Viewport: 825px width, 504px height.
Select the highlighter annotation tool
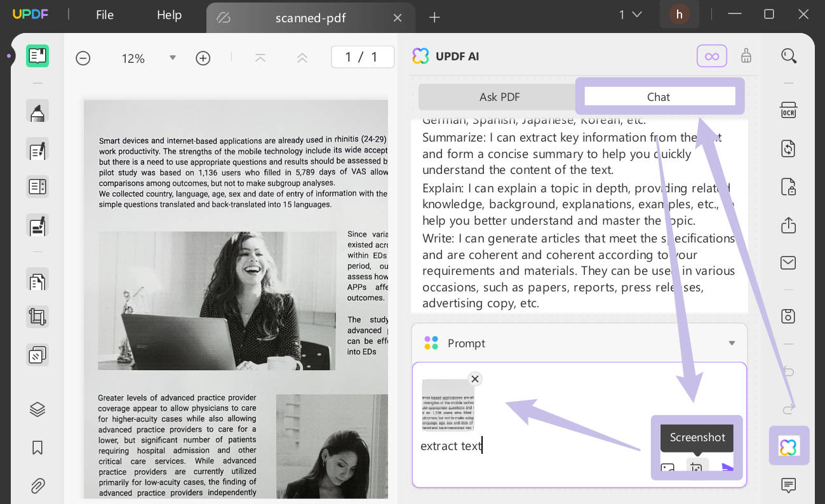(37, 110)
